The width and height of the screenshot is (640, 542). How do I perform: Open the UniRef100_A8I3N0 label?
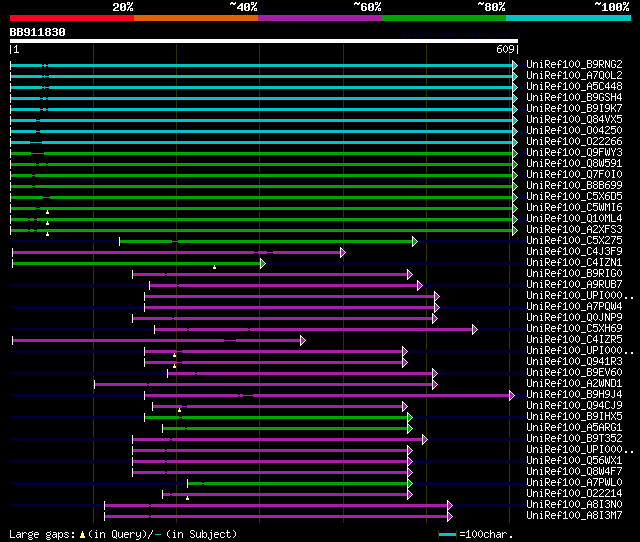[574, 505]
